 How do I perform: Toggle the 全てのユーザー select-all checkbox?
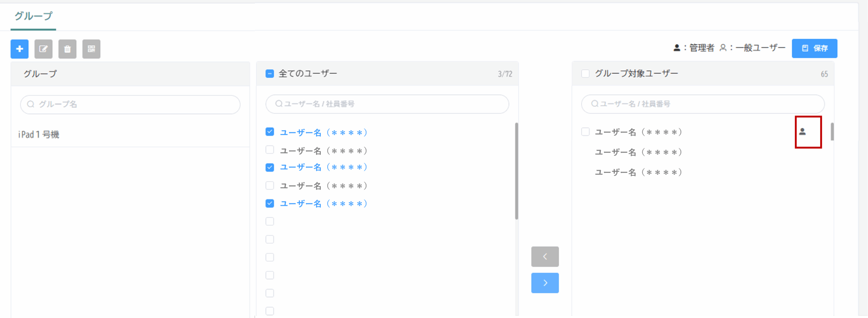point(270,74)
